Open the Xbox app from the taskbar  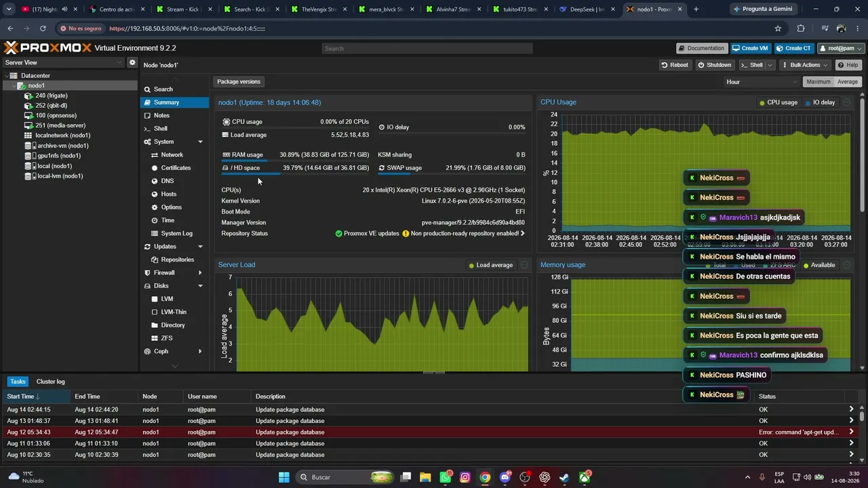(x=584, y=477)
